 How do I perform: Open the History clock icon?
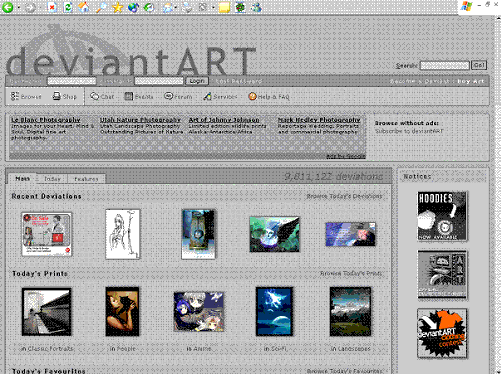tap(149, 7)
